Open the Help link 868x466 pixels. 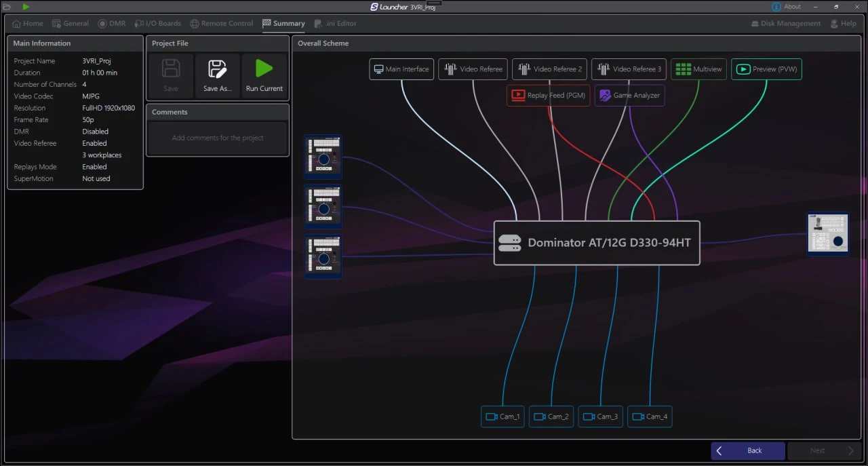click(x=843, y=23)
